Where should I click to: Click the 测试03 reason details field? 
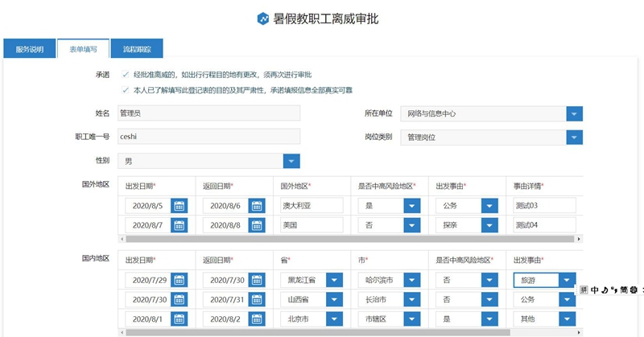(543, 206)
